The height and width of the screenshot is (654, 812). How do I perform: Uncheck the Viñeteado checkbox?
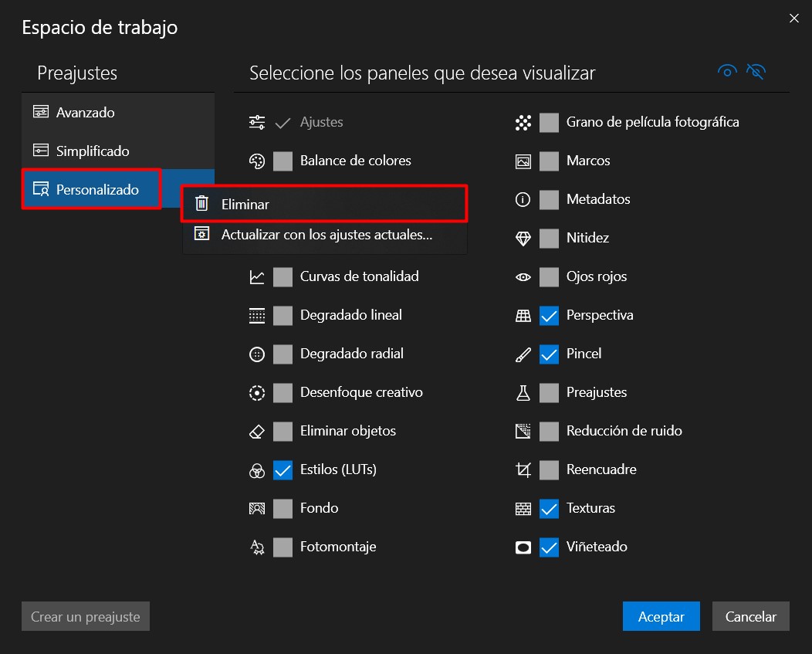(549, 547)
